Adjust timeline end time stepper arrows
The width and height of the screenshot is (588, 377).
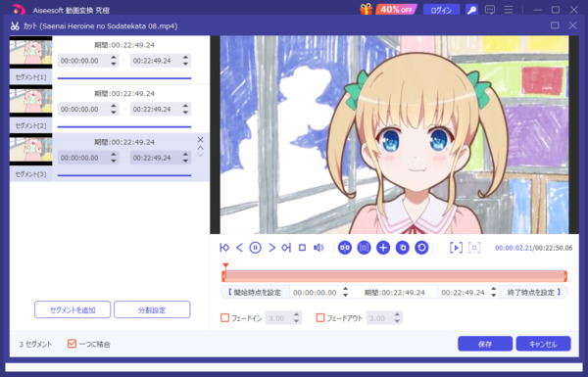(494, 293)
